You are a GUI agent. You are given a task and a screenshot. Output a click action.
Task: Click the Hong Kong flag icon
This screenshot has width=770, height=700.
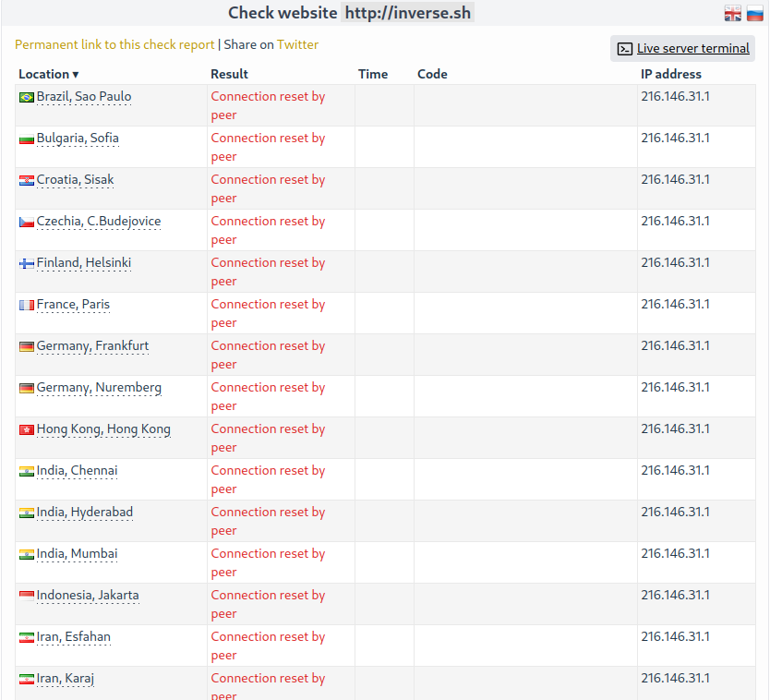[26, 428]
